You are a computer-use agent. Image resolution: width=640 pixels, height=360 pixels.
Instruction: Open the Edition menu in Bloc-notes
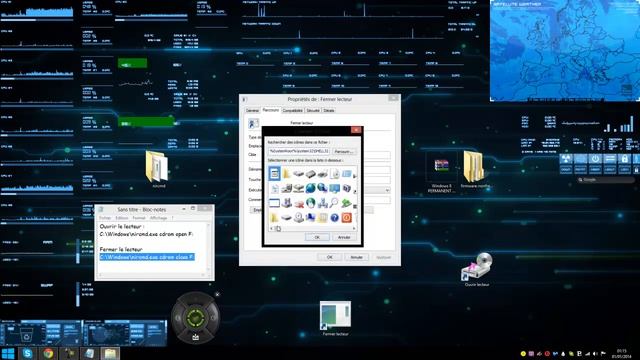point(122,218)
